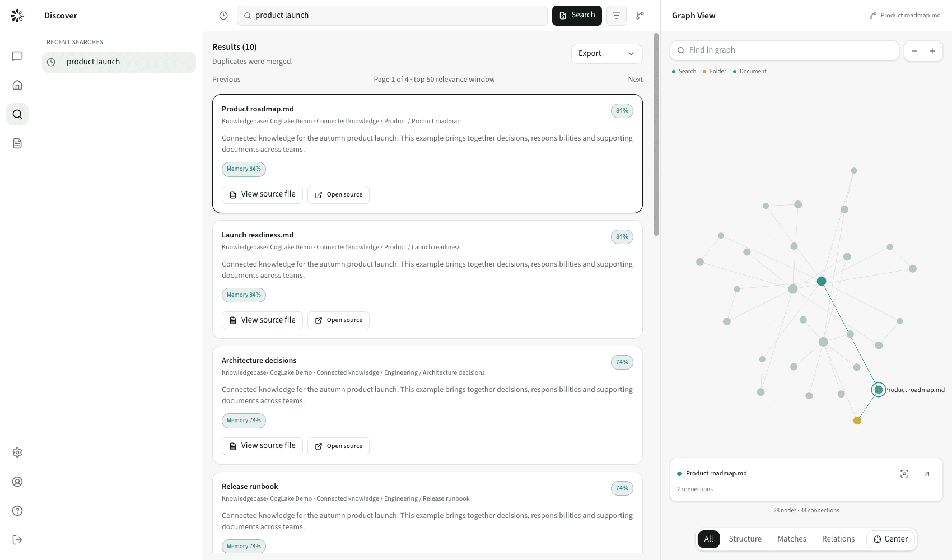Open the settings gear icon
Image resolution: width=952 pixels, height=560 pixels.
17,452
